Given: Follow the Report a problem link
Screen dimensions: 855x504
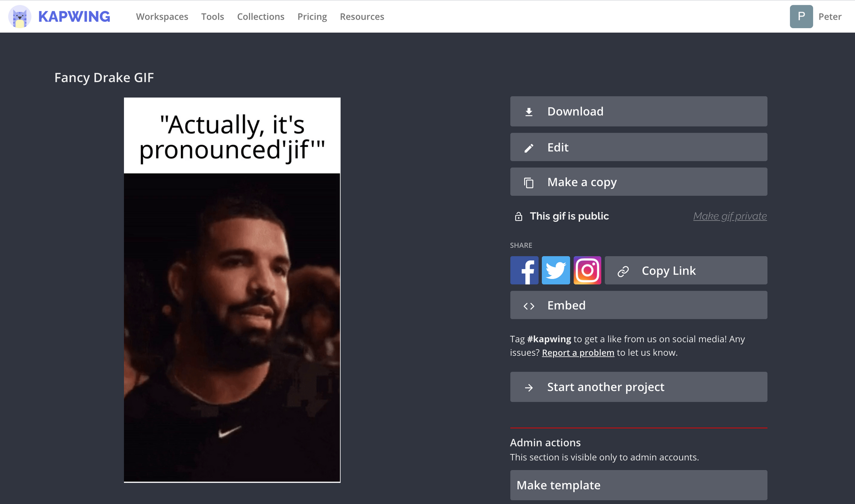Looking at the screenshot, I should [x=578, y=353].
